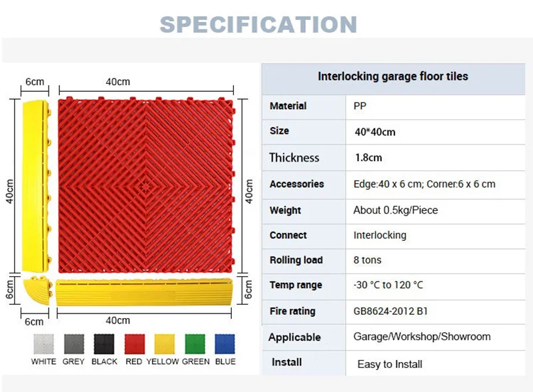Choose the GREEN color swatch
Screen dimensions: 533x392
195,345
